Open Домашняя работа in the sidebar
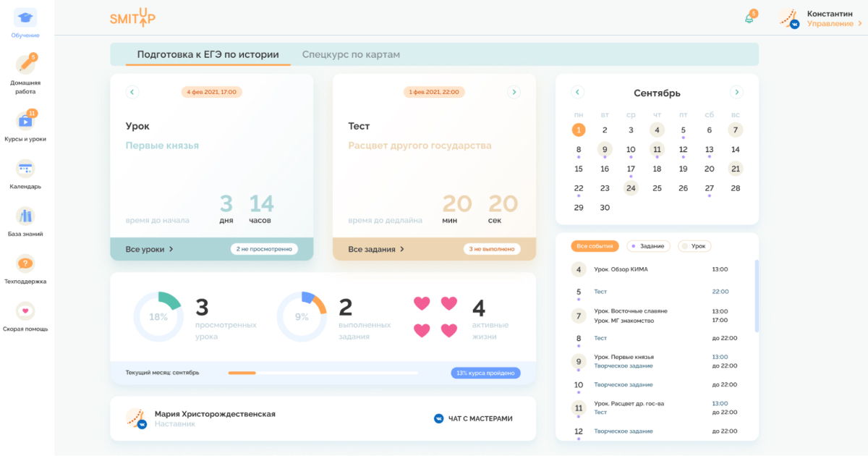868x456 pixels. coord(25,65)
